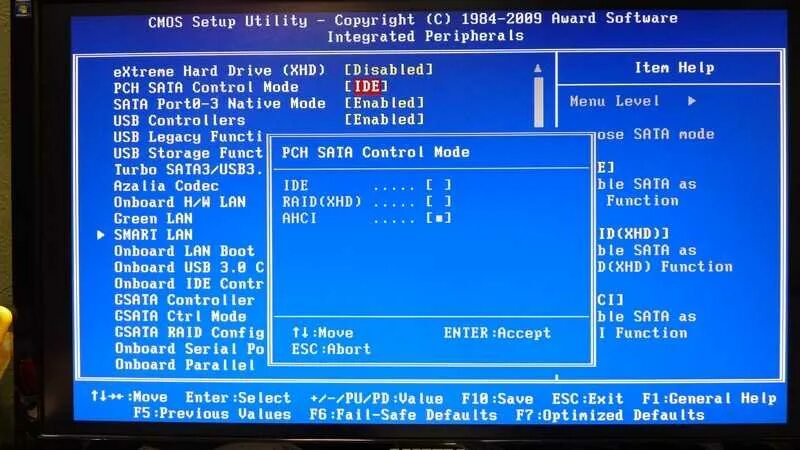Click the Enter:Select footer hint
800x450 pixels.
point(238,397)
